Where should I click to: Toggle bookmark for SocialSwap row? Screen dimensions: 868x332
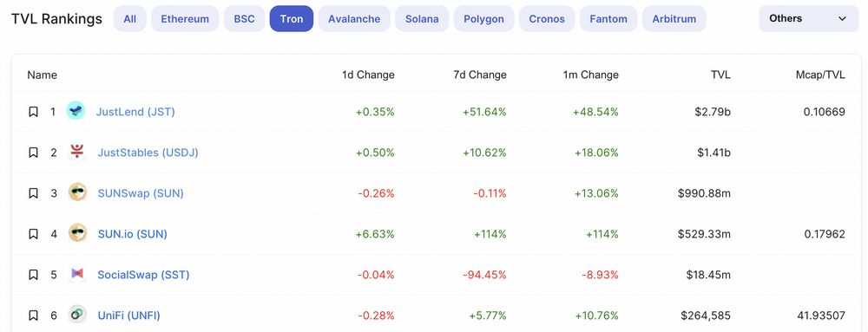pos(33,275)
